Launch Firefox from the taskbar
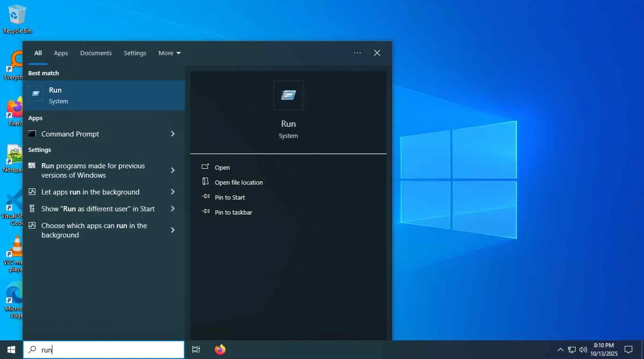Screen dimensions: 644x359 point(220,349)
